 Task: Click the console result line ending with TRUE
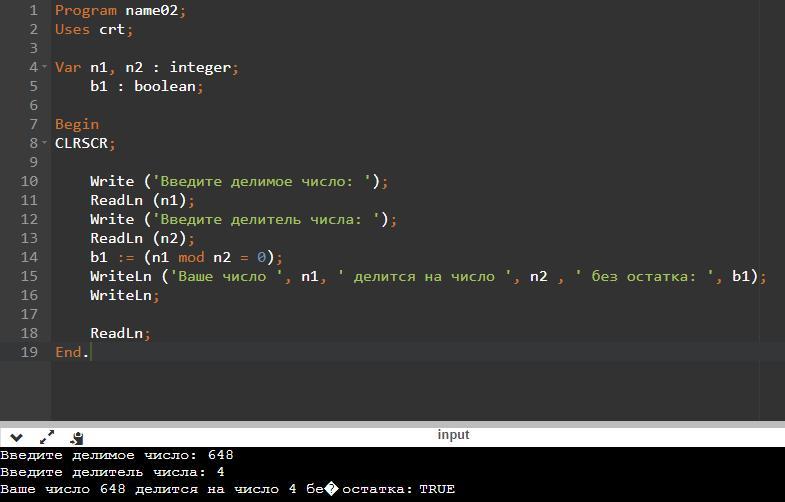click(x=227, y=489)
